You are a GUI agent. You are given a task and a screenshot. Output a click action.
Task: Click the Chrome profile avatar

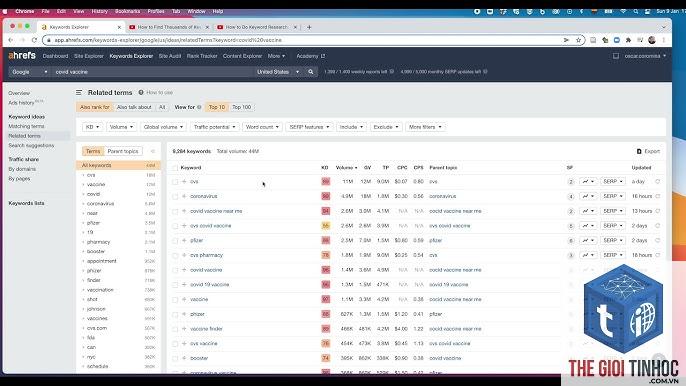652,40
